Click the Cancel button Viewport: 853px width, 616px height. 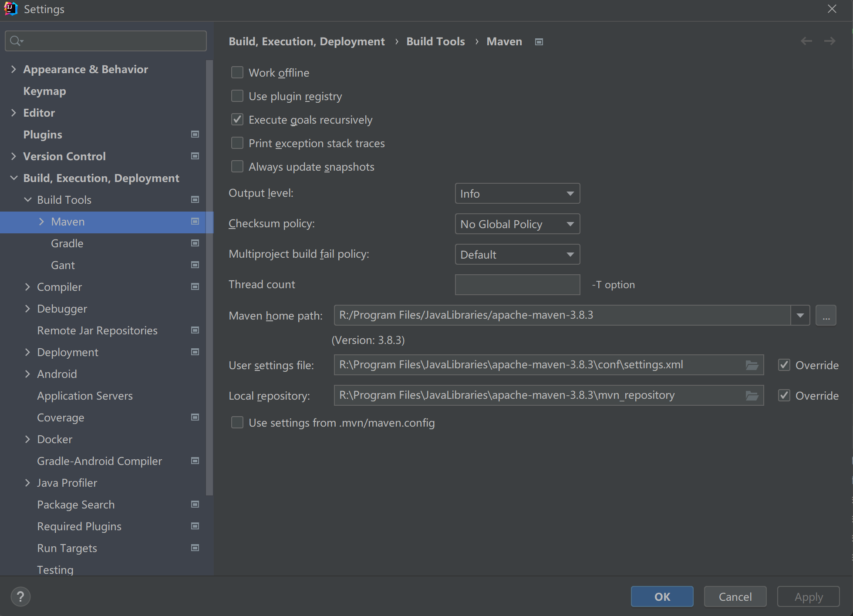click(x=735, y=596)
